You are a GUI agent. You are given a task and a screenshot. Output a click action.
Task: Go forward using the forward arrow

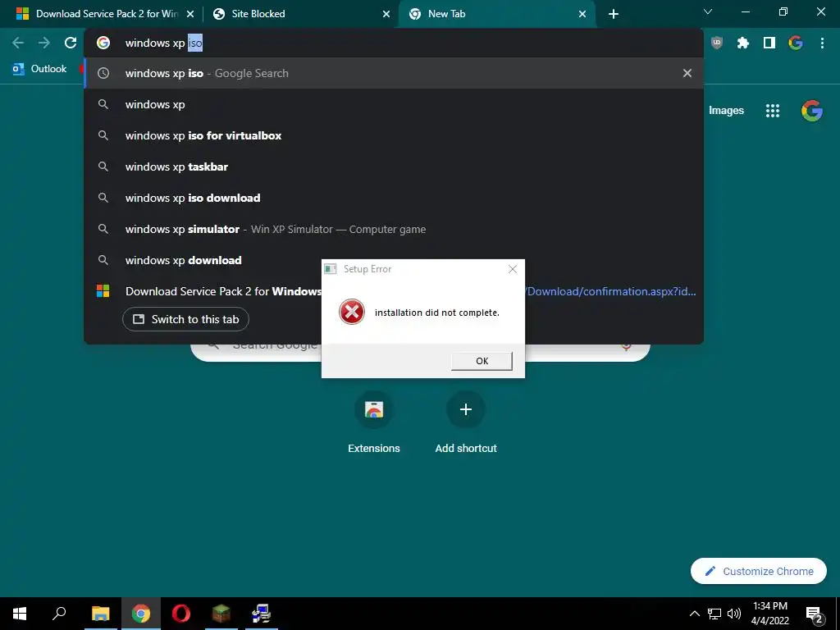tap(44, 43)
